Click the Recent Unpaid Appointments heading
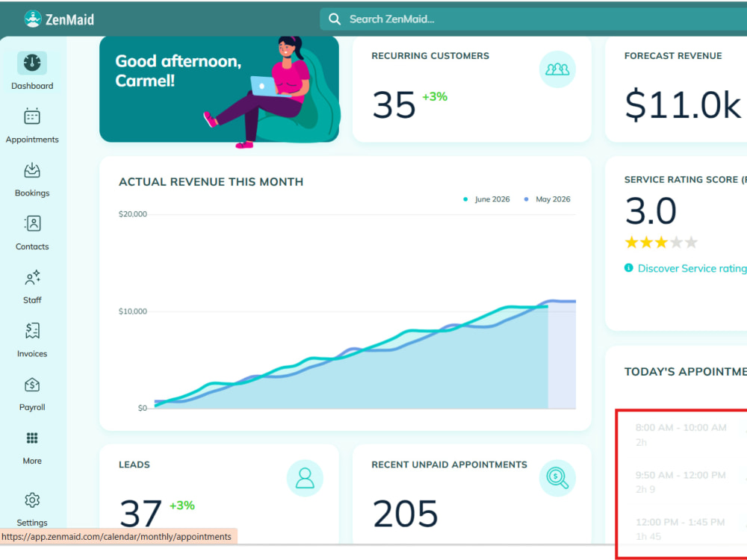 click(x=449, y=464)
